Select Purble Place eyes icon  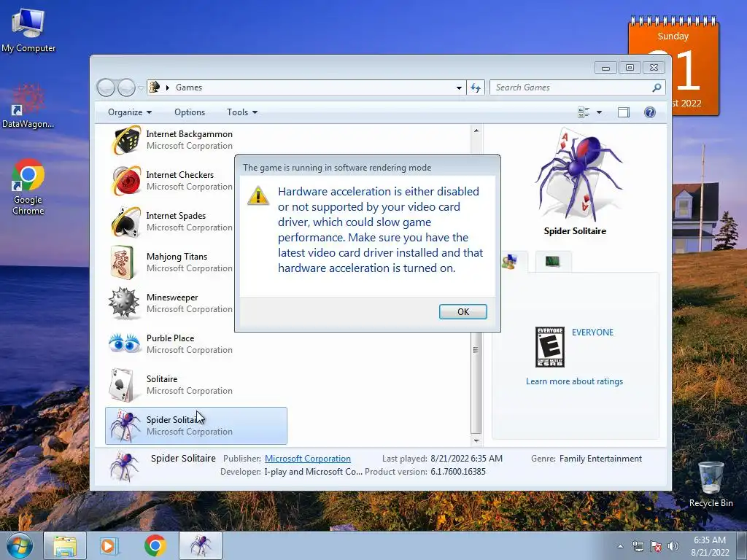(124, 343)
